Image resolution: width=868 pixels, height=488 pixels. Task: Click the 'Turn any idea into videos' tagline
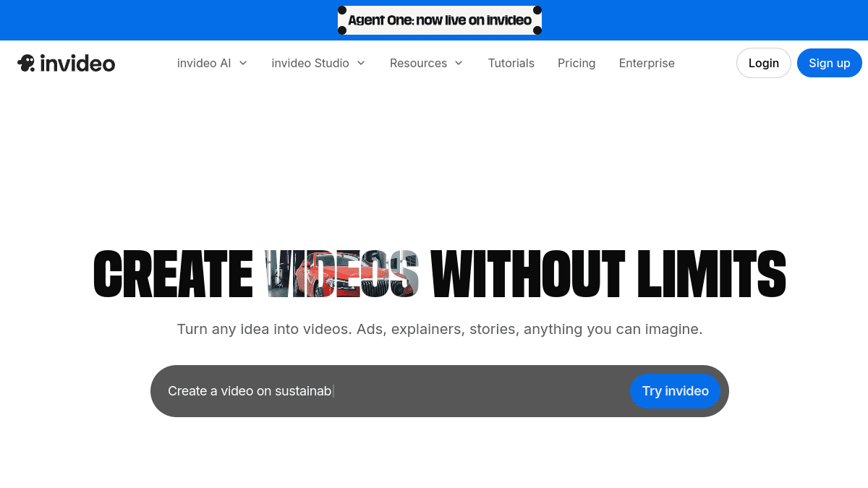440,329
